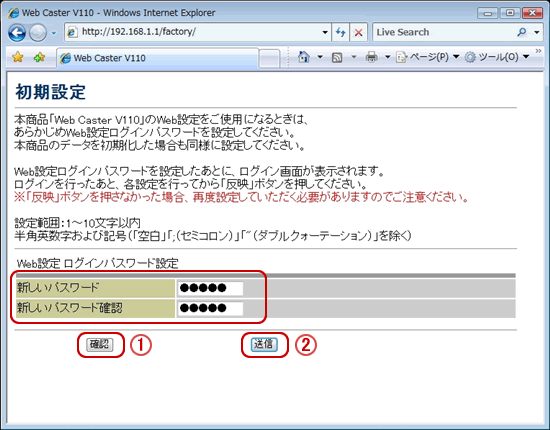Stop loading with the red X icon
Viewport: 550px width, 430px height.
(358, 32)
